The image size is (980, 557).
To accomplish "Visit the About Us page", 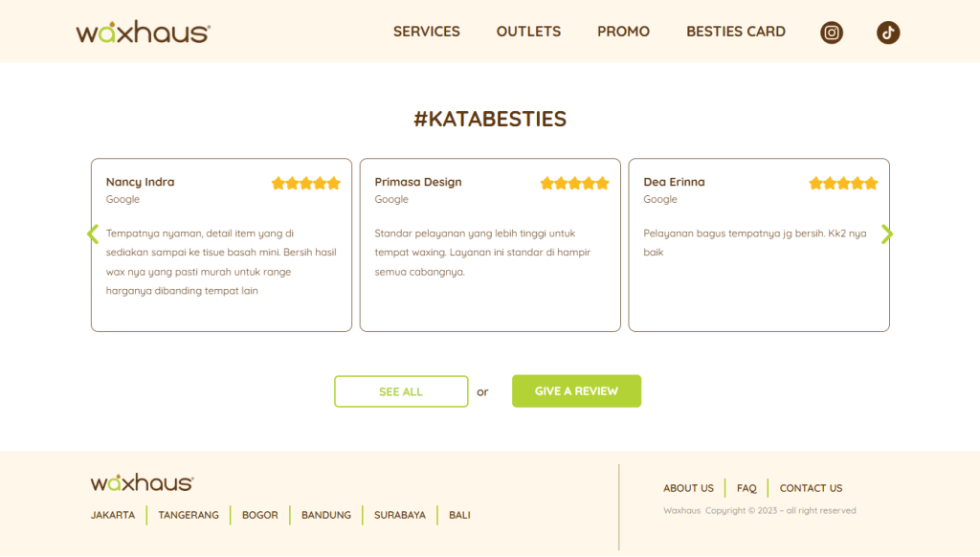I will click(688, 488).
